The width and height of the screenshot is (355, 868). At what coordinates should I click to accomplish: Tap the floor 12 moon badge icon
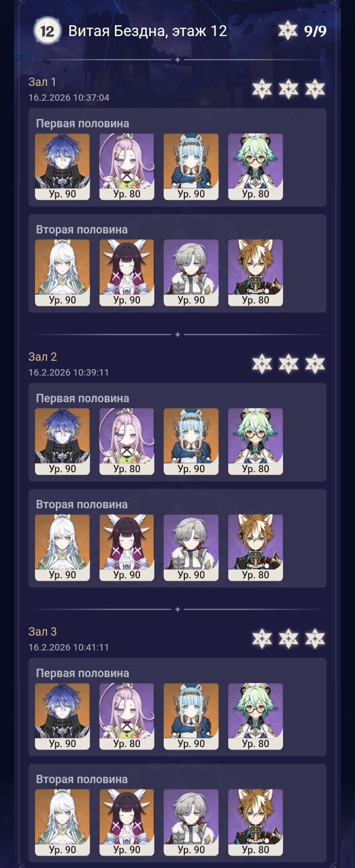(x=47, y=31)
